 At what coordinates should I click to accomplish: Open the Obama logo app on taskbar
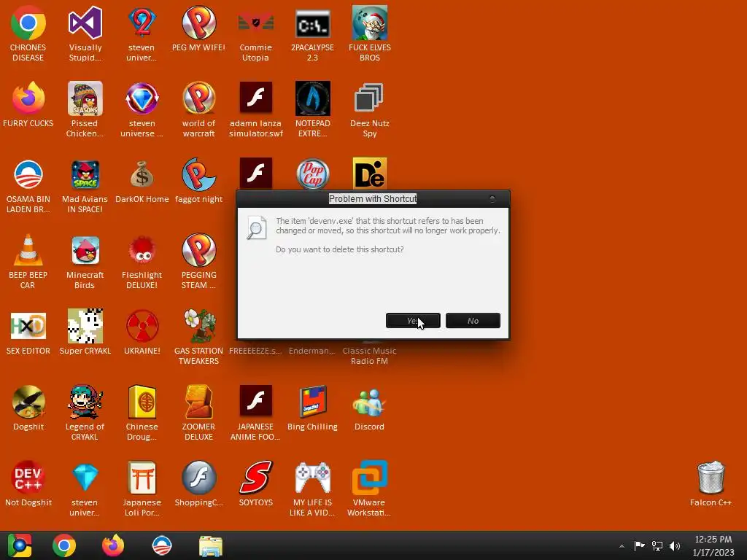(x=162, y=545)
